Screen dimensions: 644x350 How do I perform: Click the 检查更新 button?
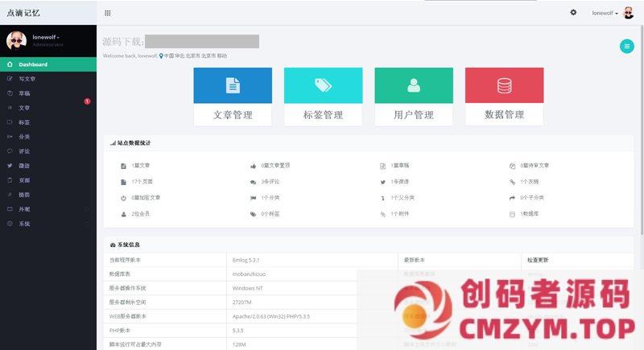tap(538, 260)
